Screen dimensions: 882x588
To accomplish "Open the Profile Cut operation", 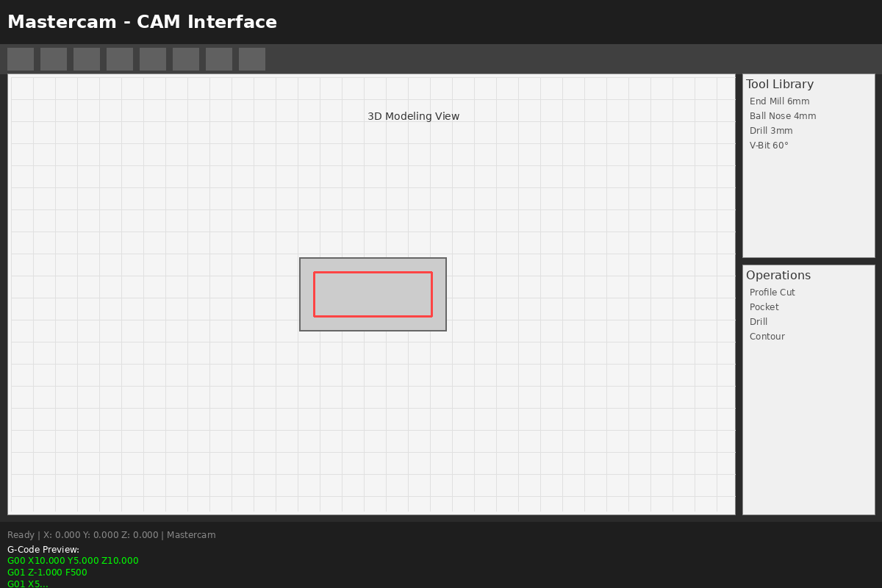I will tap(772, 293).
